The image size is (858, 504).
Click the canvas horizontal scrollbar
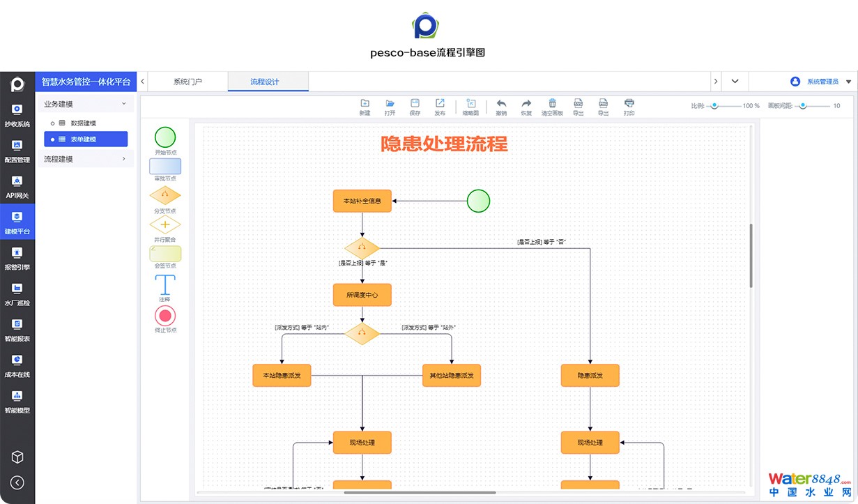420,493
